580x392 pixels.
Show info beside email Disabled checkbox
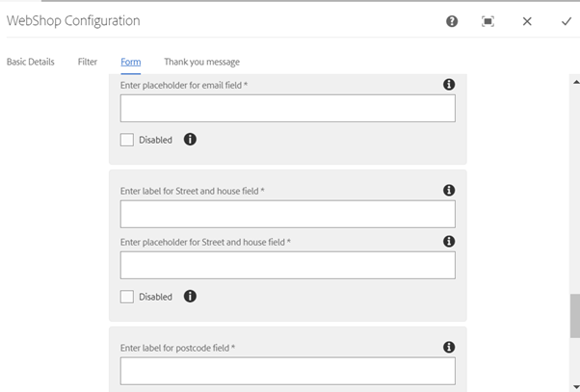190,140
